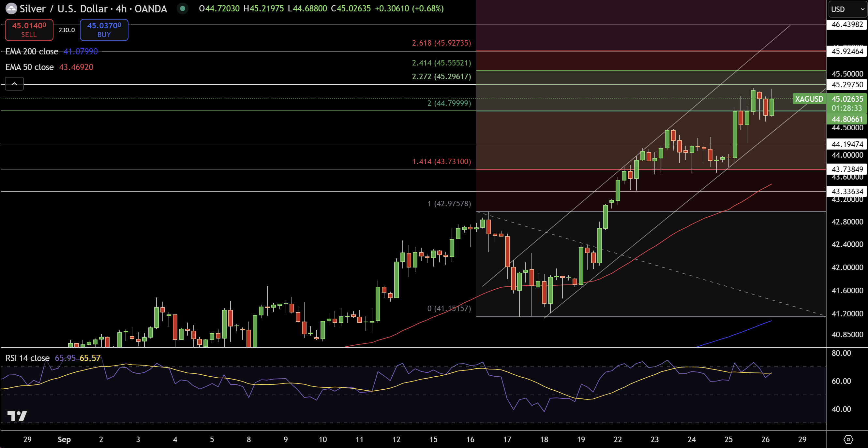The image size is (868, 448).
Task: Click date 26 on time axis
Action: [765, 440]
